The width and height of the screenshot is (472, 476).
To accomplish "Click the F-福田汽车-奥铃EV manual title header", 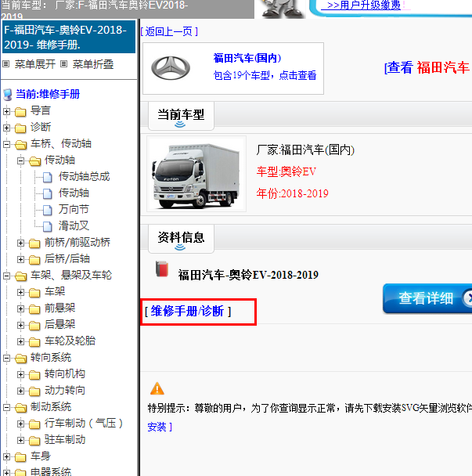I will coord(69,37).
